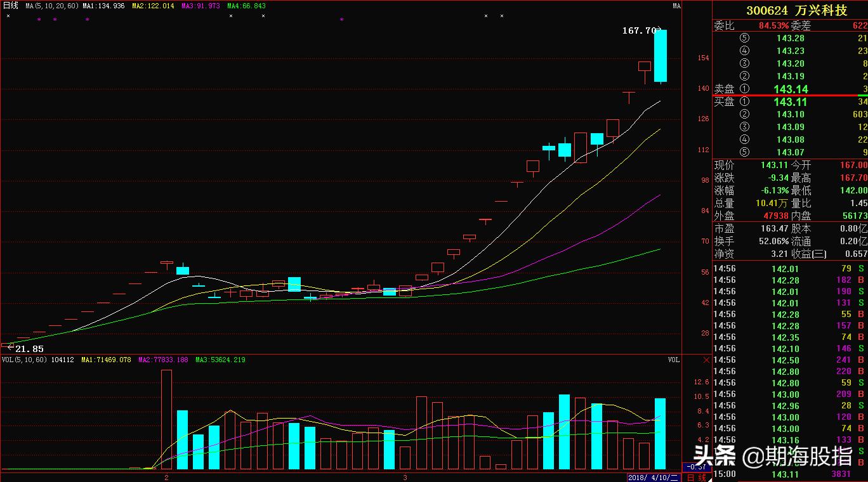868x482 pixels.
Task: Click the sell level ⑤ price 143.28
Action: (790, 39)
